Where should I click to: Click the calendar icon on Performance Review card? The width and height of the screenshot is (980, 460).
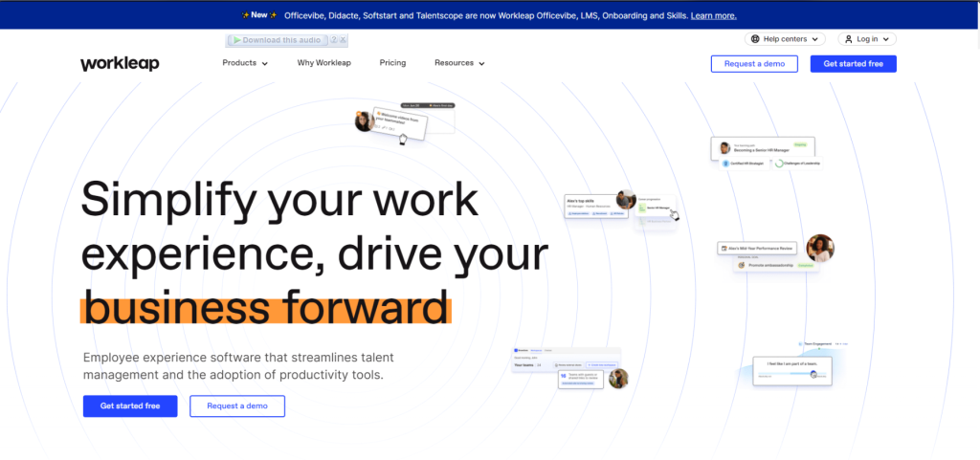[x=724, y=249]
